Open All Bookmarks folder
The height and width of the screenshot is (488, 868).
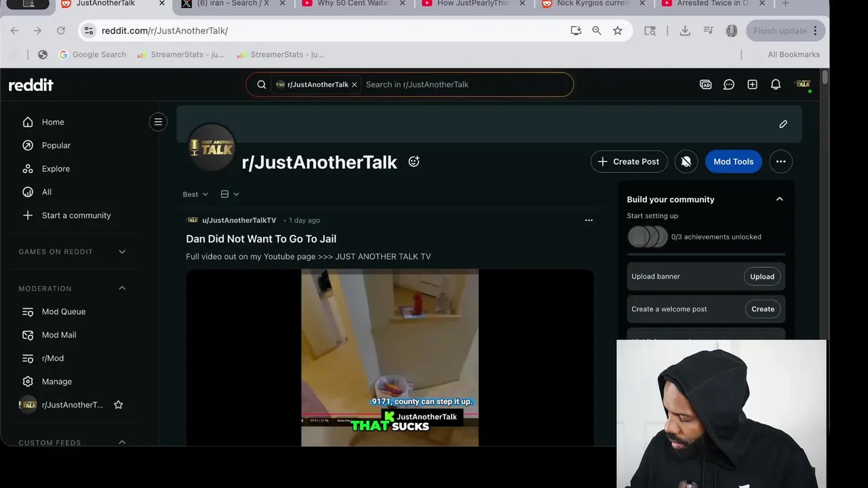[x=787, y=54]
